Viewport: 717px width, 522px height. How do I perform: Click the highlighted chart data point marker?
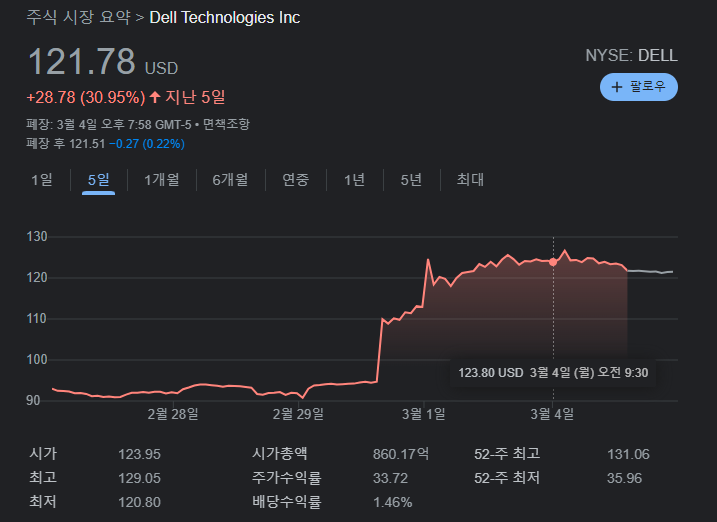click(553, 262)
